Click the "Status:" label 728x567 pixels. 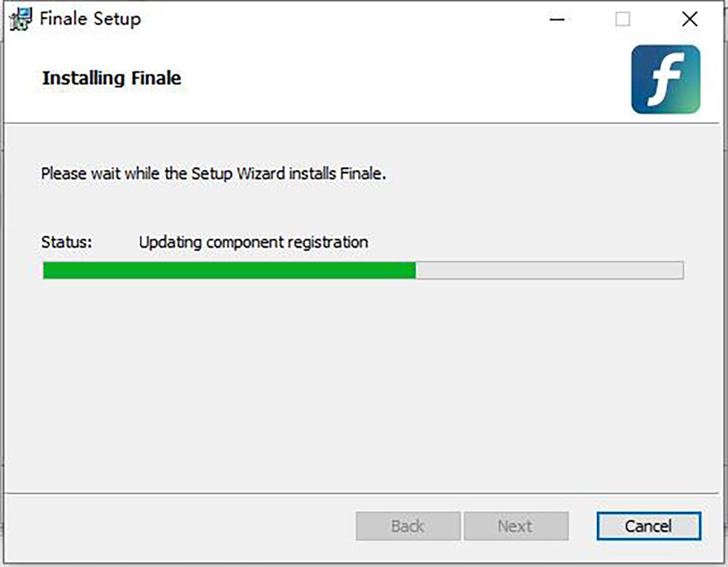pos(67,242)
